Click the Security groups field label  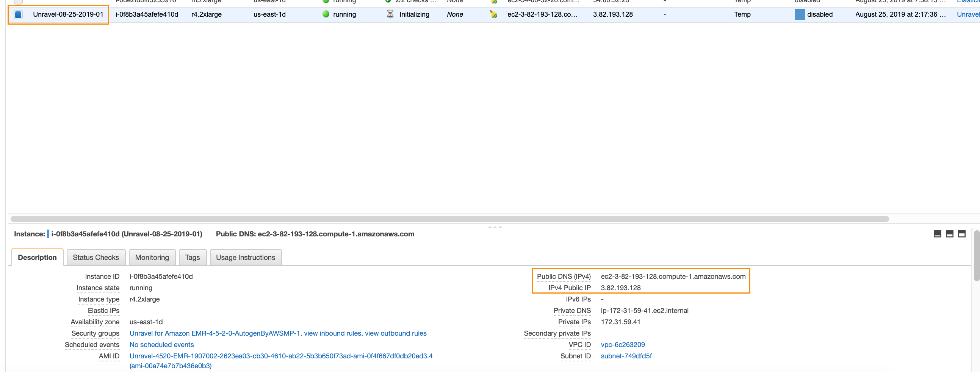pos(95,334)
